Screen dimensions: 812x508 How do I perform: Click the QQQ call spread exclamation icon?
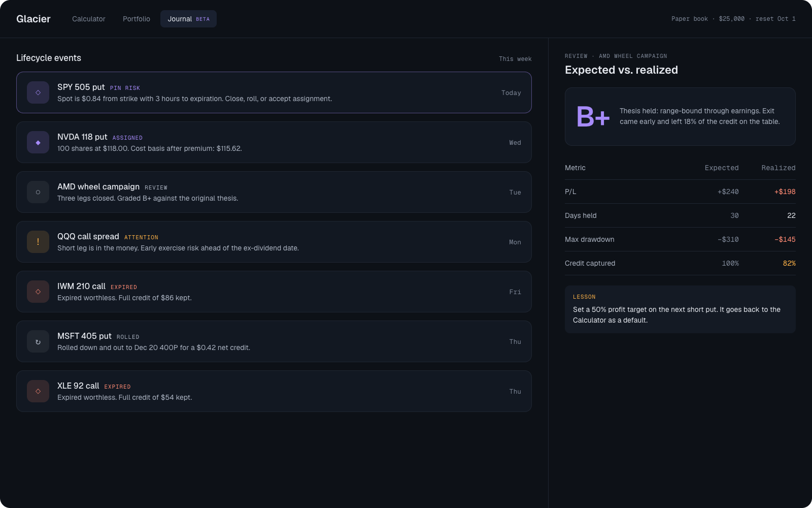pyautogui.click(x=38, y=242)
